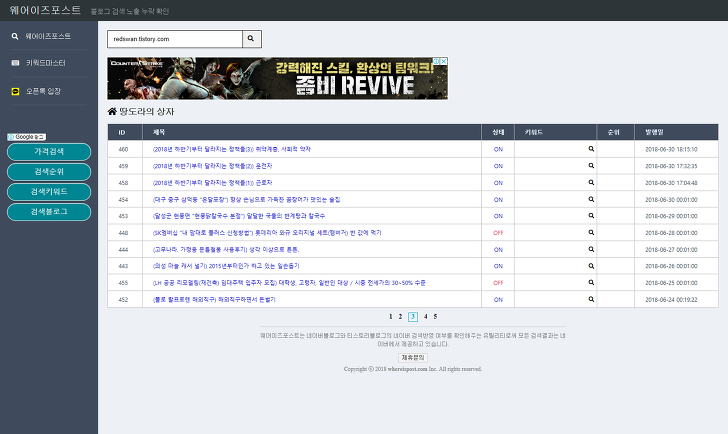This screenshot has height=434, width=728.
Task: Go to page 5 of results
Action: point(435,317)
